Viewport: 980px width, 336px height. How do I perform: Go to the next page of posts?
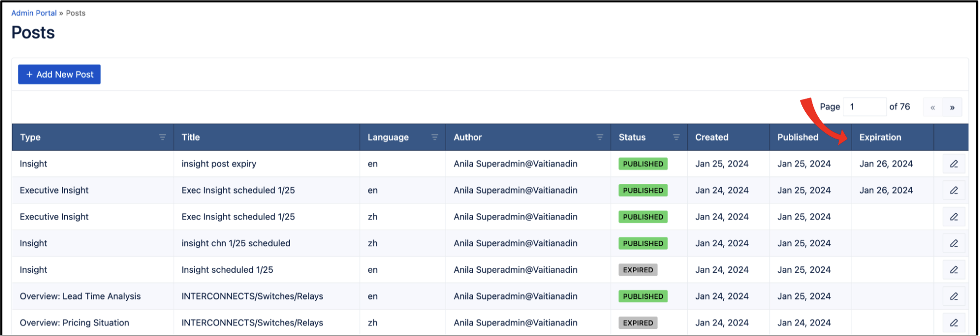pyautogui.click(x=952, y=107)
